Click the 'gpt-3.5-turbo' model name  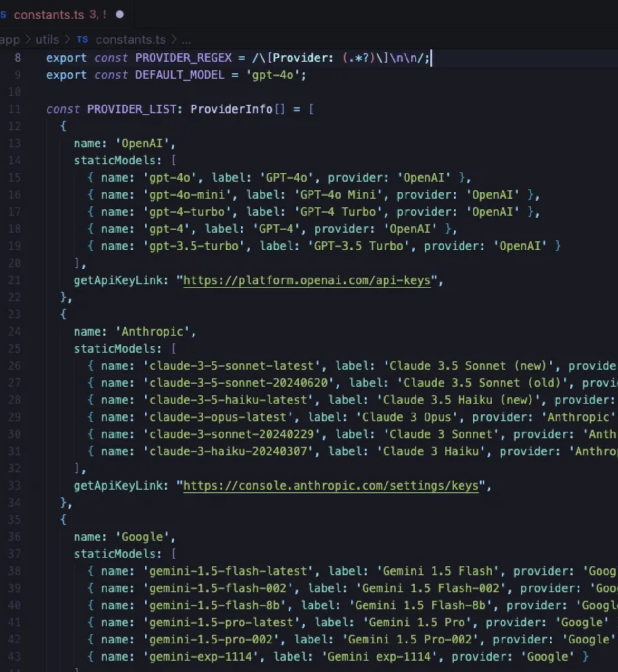tap(194, 246)
